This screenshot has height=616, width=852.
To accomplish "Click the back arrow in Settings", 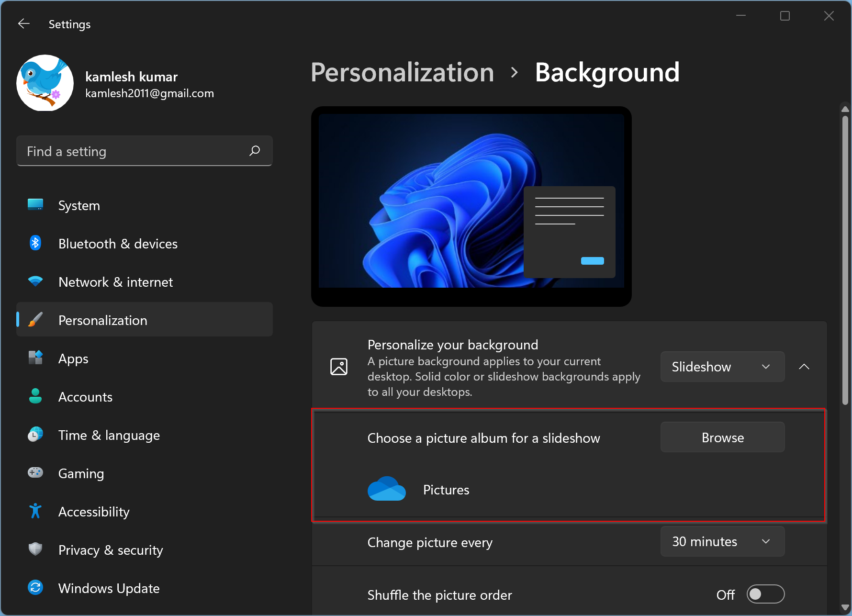I will tap(24, 24).
